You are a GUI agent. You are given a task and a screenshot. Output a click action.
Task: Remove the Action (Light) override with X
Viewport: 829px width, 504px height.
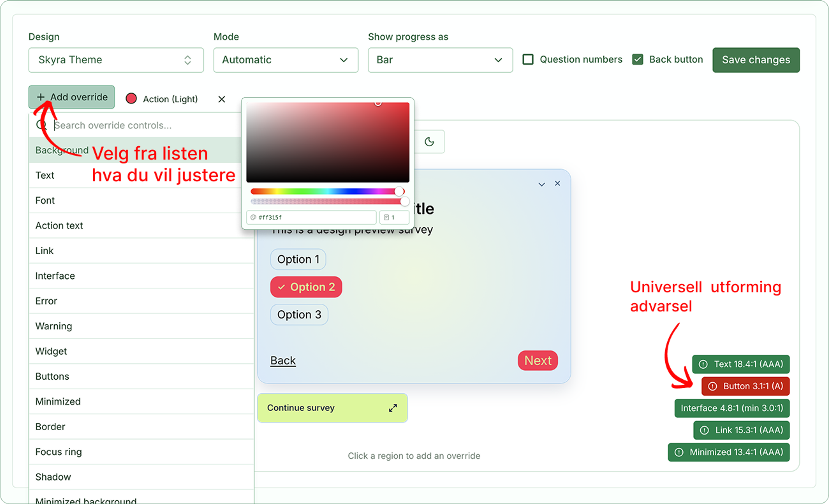(221, 99)
